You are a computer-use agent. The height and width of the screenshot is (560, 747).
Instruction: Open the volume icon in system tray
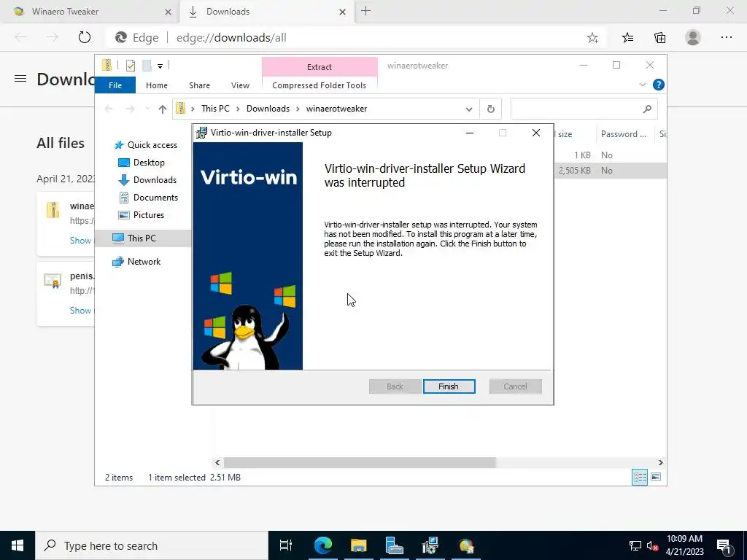(x=651, y=545)
